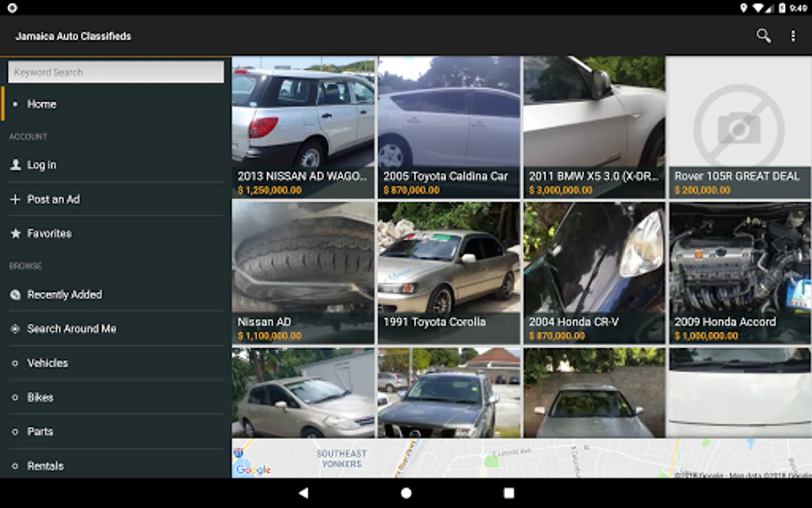Click the circle bullet beside Bikes
The width and height of the screenshot is (812, 508).
click(x=15, y=397)
